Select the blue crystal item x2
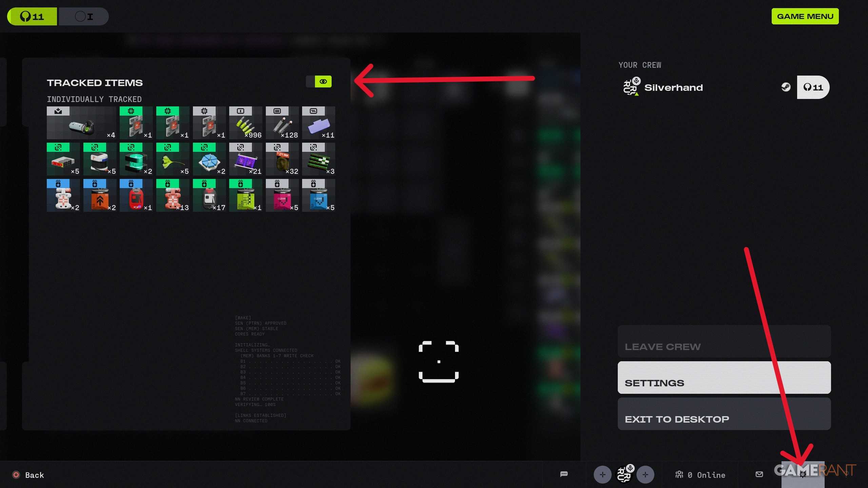The width and height of the screenshot is (868, 488). (x=209, y=159)
